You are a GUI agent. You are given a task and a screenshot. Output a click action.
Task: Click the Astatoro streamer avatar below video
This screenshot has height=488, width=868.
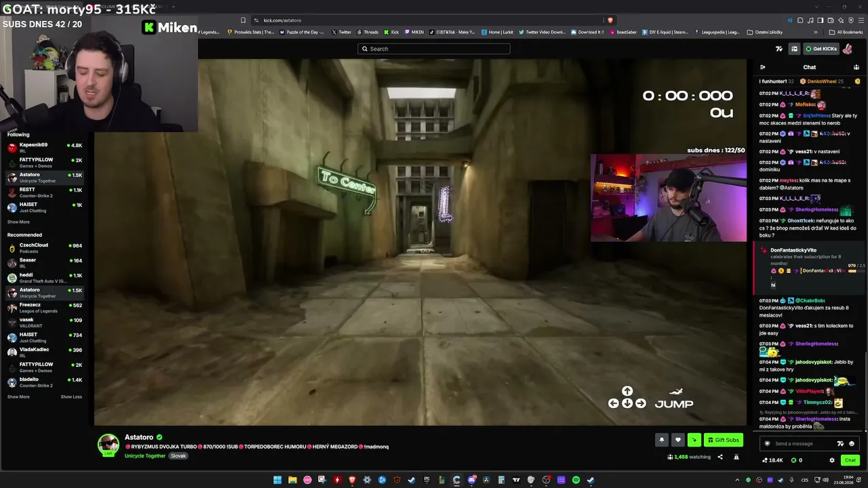108,445
